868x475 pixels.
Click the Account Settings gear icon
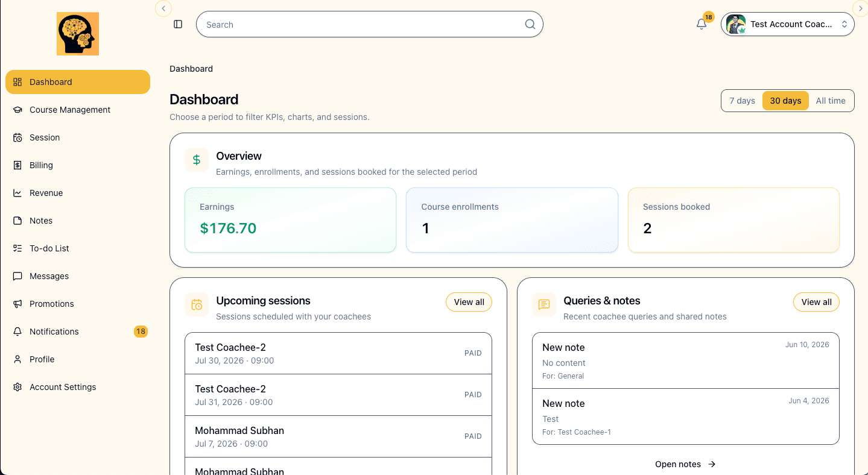[x=17, y=387]
